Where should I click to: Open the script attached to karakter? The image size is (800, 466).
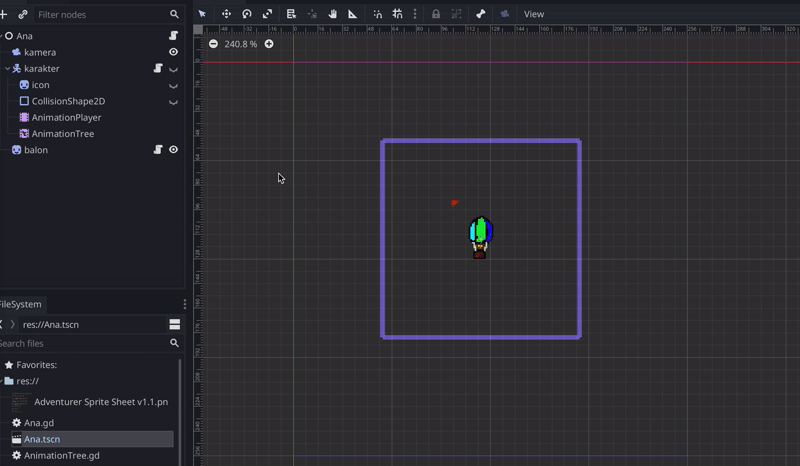click(158, 68)
